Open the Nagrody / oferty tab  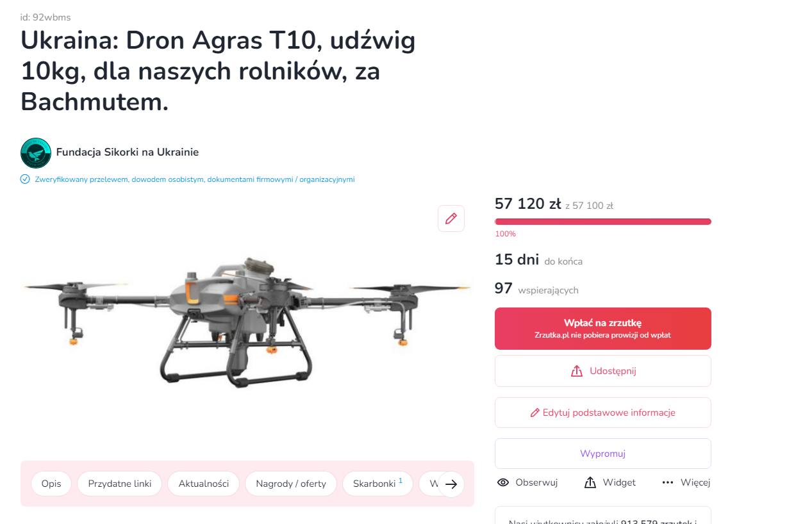pos(291,484)
